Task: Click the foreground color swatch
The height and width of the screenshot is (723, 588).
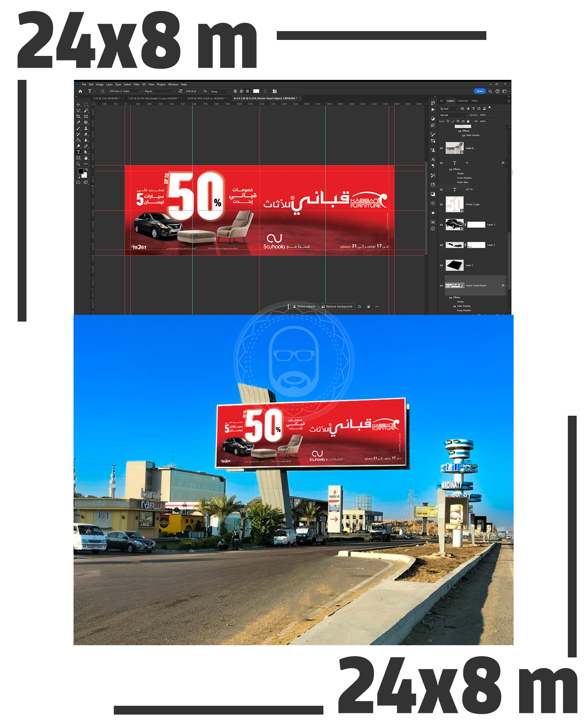Action: point(80,171)
